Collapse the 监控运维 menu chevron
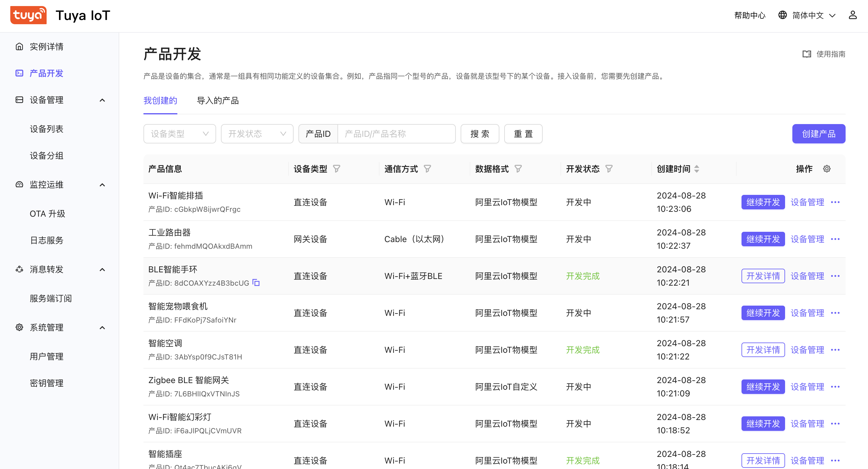The height and width of the screenshot is (469, 868). coord(102,185)
